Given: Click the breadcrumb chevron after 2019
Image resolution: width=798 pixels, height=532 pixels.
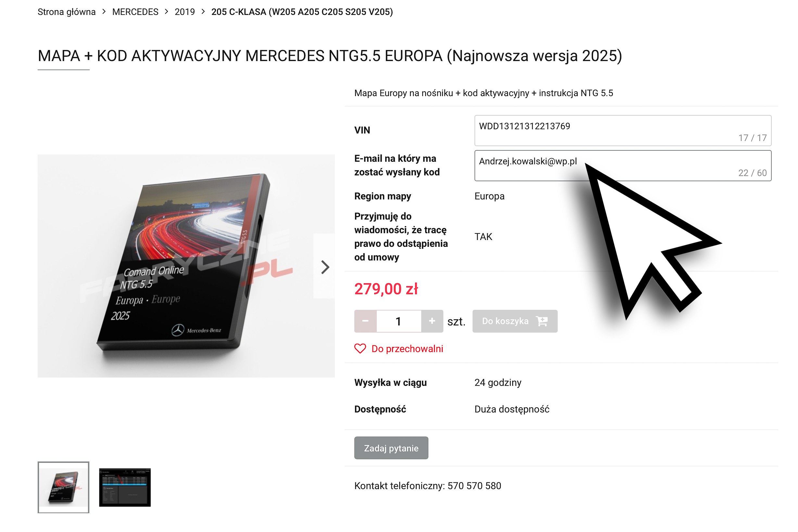Looking at the screenshot, I should [203, 12].
